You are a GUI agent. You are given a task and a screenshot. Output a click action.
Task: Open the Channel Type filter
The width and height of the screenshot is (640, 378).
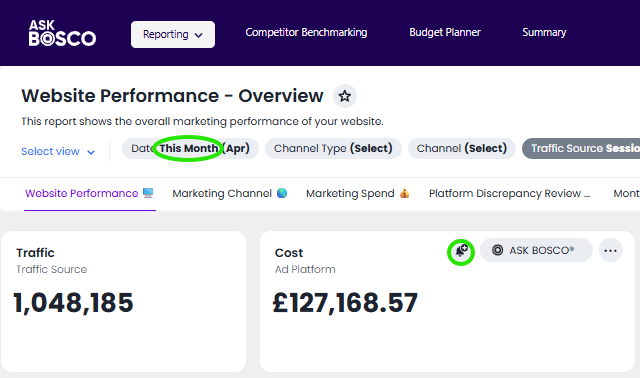[333, 149]
